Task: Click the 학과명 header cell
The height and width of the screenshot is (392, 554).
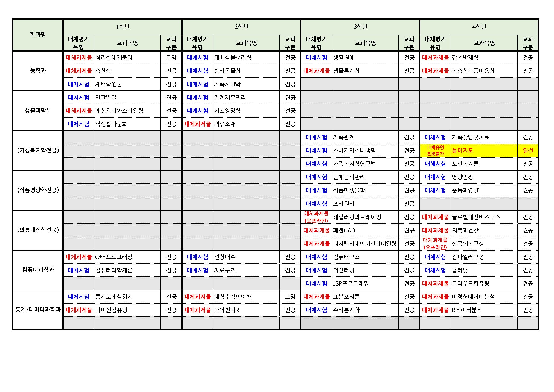Action: [x=38, y=35]
